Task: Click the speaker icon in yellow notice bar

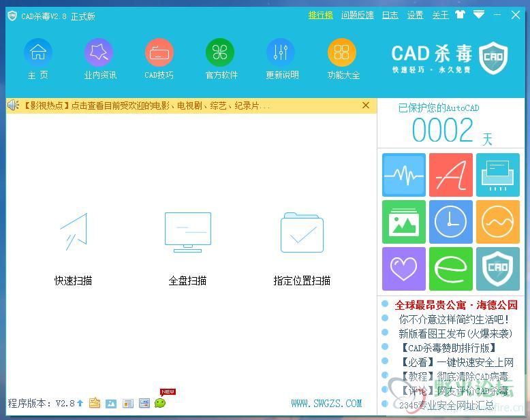Action: coord(13,106)
